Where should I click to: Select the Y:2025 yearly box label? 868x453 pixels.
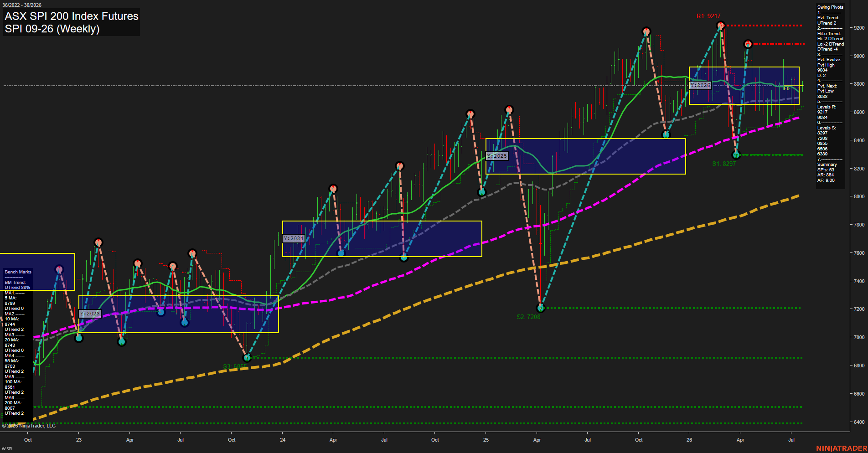coord(497,156)
